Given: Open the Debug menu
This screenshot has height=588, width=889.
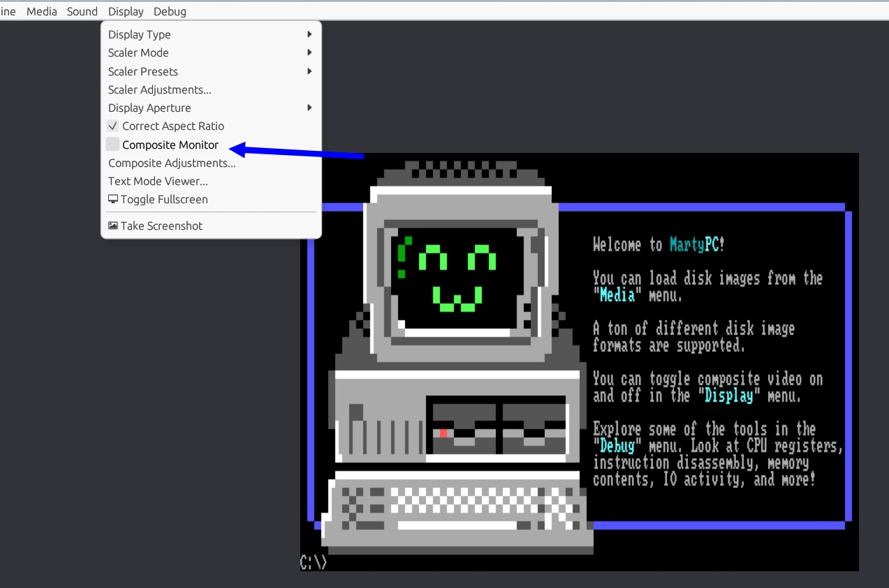Looking at the screenshot, I should 170,11.
